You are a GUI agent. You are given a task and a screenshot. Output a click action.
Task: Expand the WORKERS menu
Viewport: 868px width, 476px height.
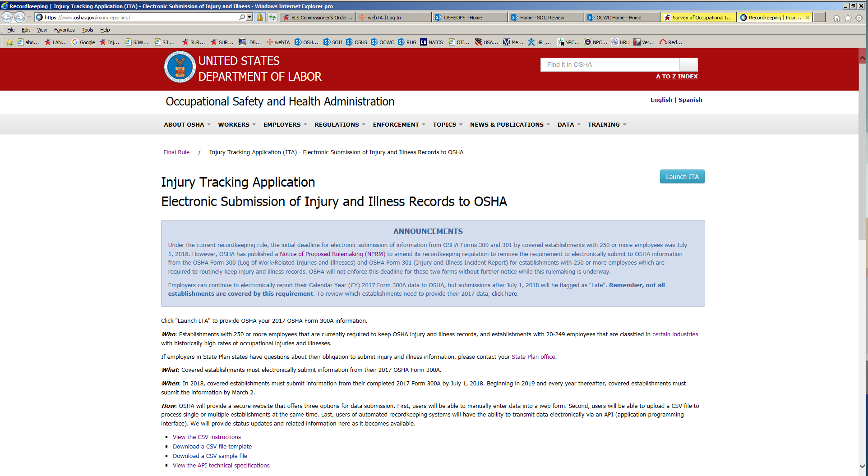pos(237,125)
